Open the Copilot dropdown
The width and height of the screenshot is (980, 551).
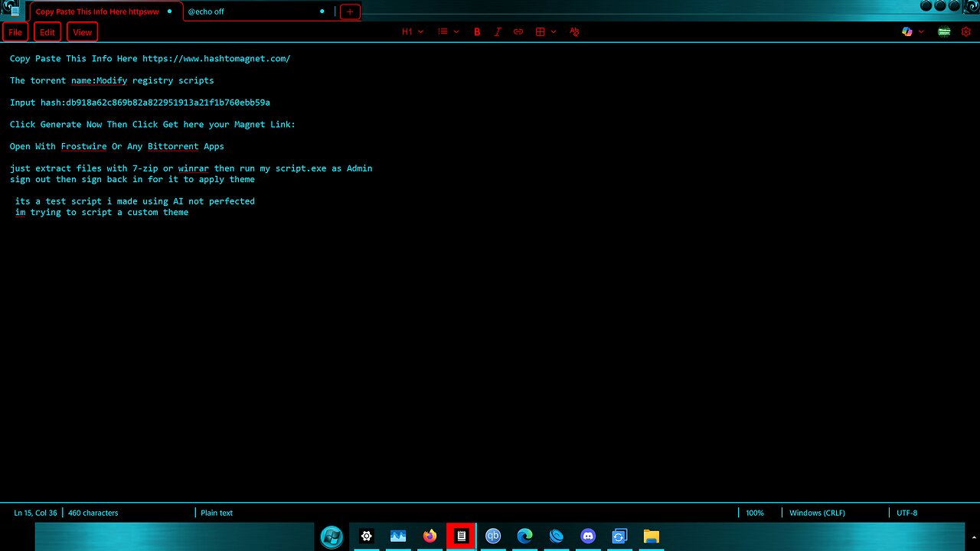[x=913, y=32]
